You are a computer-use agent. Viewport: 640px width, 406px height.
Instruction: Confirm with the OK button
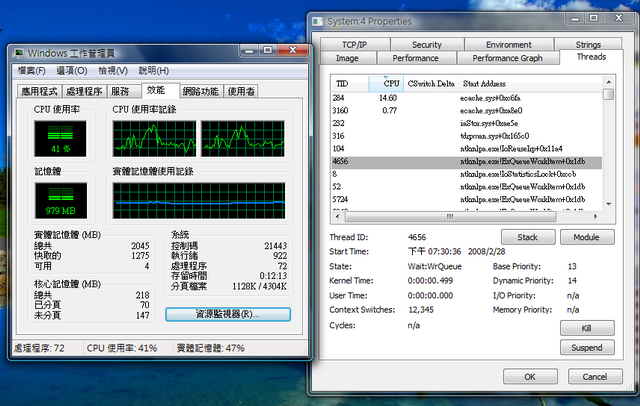tap(530, 377)
